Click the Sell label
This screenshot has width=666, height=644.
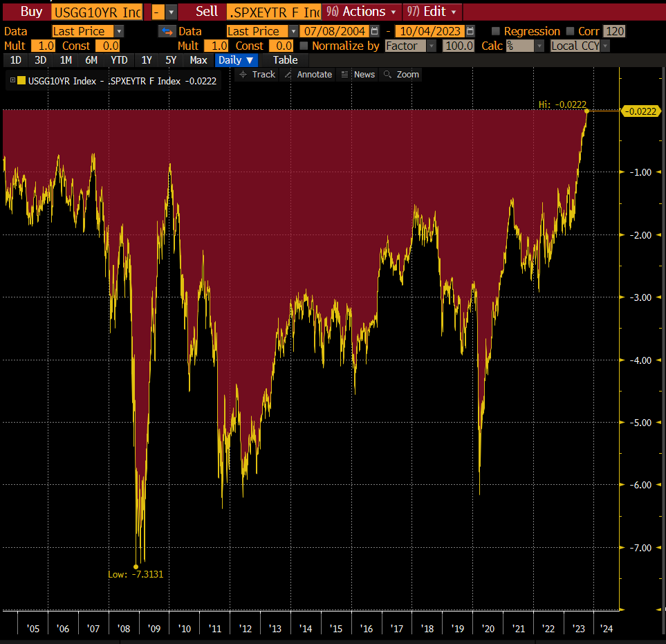[x=206, y=12]
